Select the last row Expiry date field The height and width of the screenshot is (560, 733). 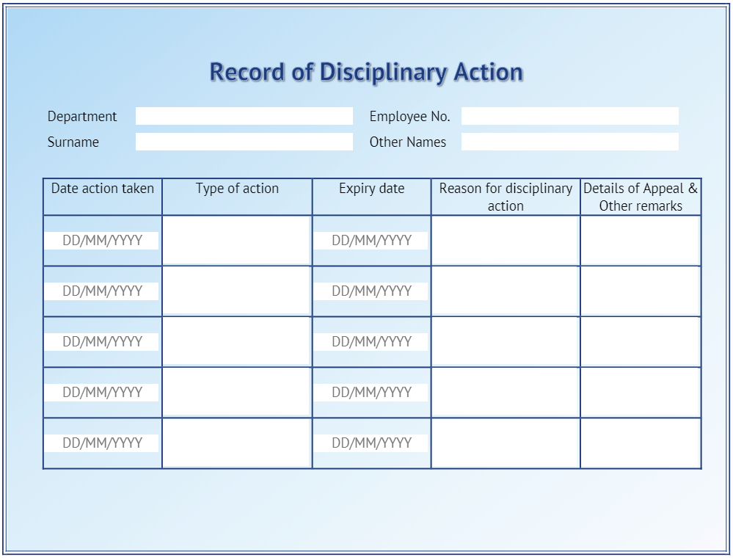tap(371, 442)
